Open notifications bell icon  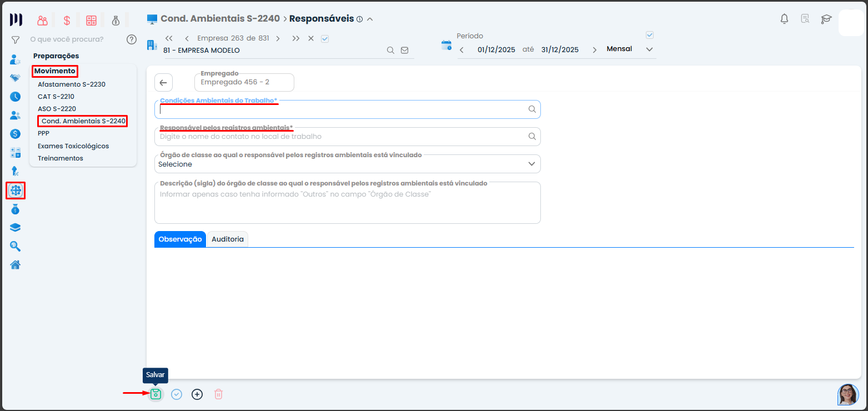[784, 19]
